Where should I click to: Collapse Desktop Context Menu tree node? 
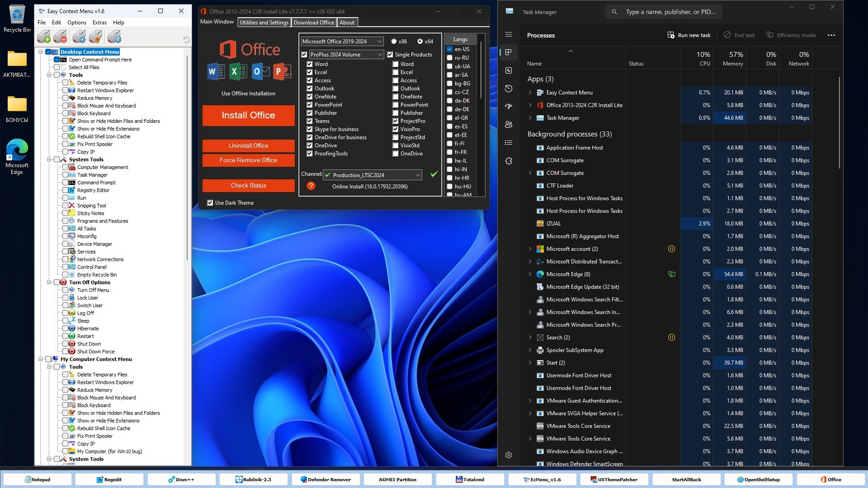pyautogui.click(x=40, y=52)
